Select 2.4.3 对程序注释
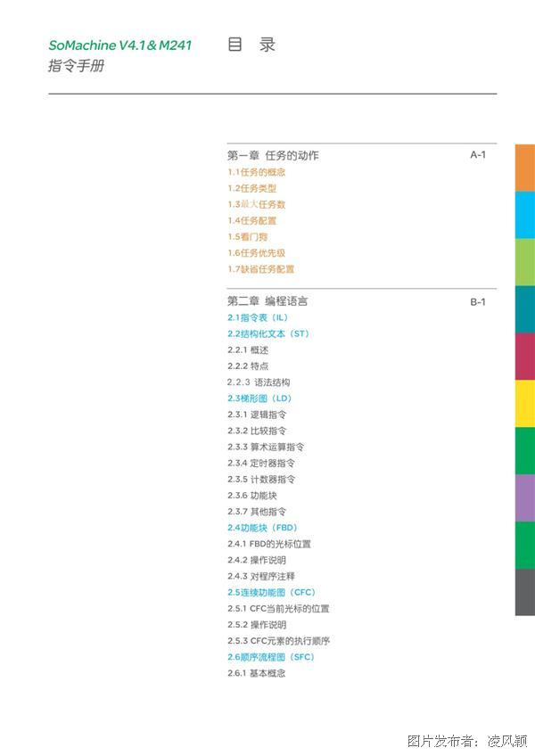Viewport: 535px width, 756px height. (x=261, y=576)
